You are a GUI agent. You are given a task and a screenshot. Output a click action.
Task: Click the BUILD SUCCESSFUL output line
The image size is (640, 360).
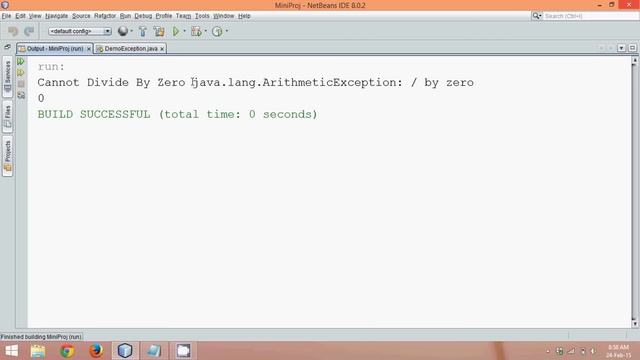coord(178,114)
